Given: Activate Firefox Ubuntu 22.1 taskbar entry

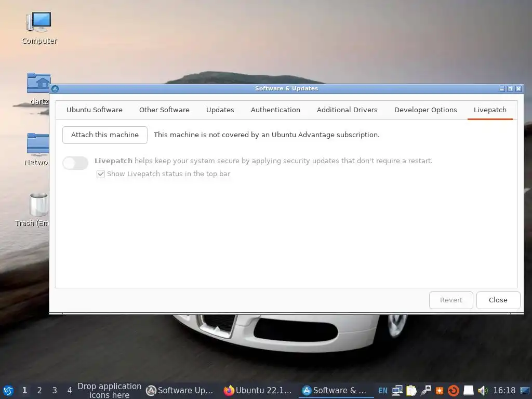Looking at the screenshot, I should pyautogui.click(x=258, y=391).
